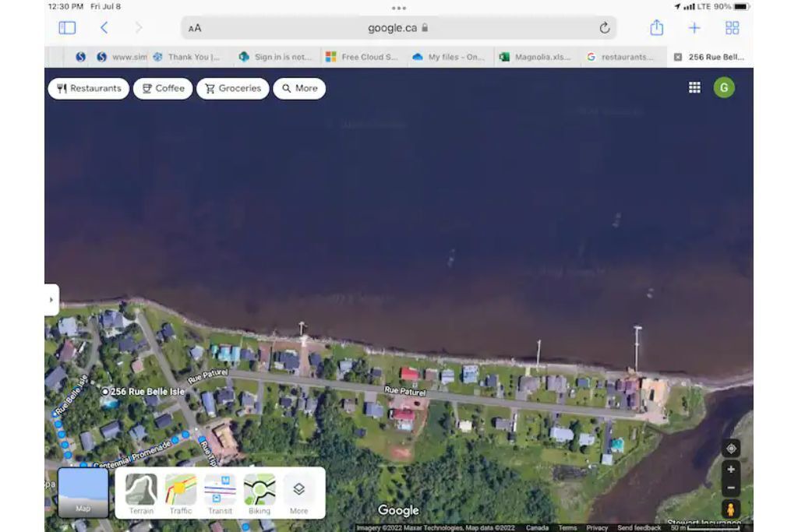Center map on my location
Screen dimensions: 798x532
[731, 449]
